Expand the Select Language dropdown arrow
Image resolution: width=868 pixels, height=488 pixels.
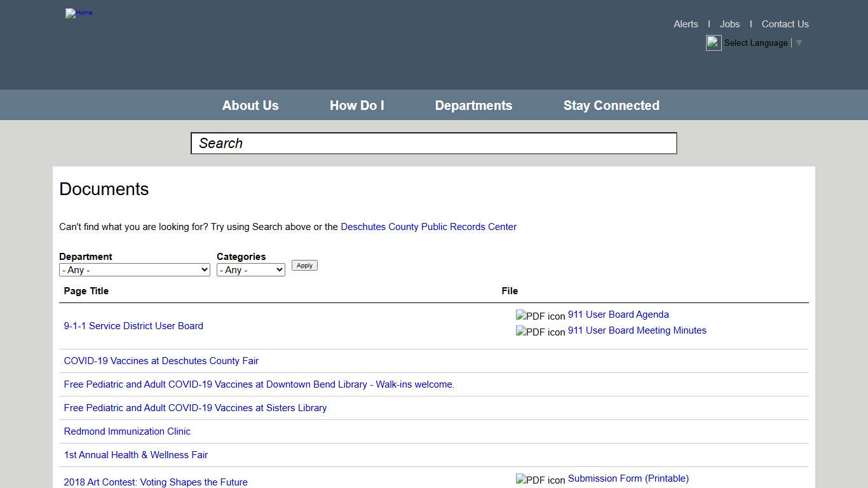coord(799,43)
